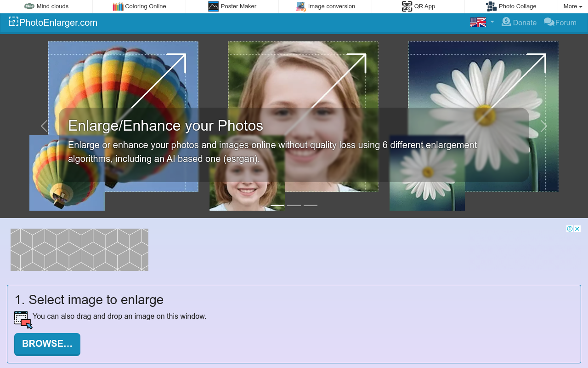Click the Image conversion icon
Viewport: 588px width, 368px height.
301,6
